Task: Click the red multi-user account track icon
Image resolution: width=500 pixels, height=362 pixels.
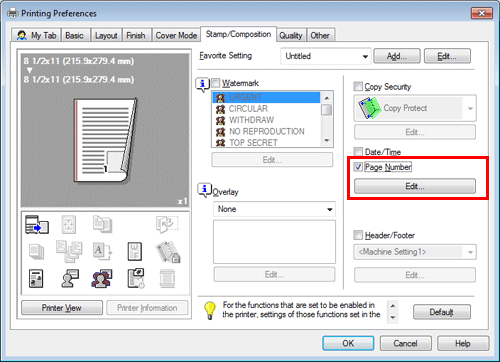Action: [102, 278]
